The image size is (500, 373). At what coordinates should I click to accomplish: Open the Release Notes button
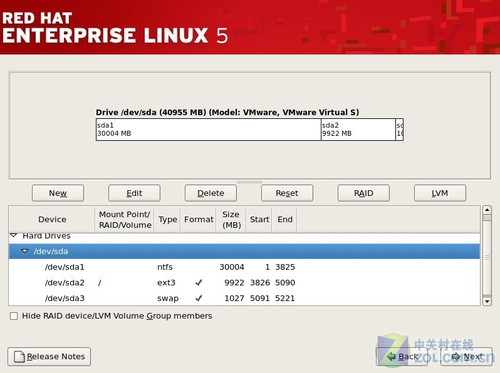tap(49, 357)
